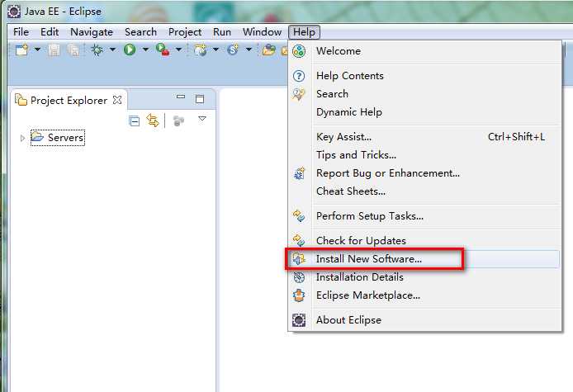Choose Tips and Tricks... menu item
This screenshot has width=573, height=392.
(x=424, y=155)
